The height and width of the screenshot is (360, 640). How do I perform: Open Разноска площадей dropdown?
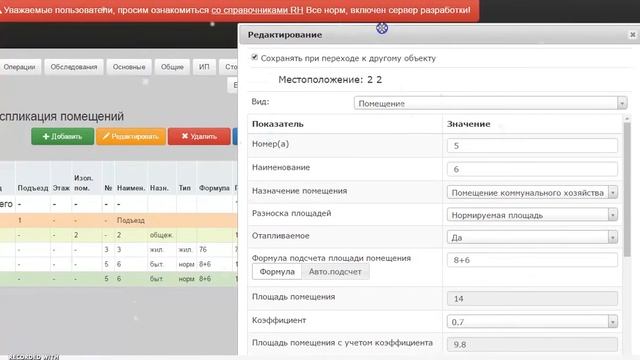(x=532, y=215)
